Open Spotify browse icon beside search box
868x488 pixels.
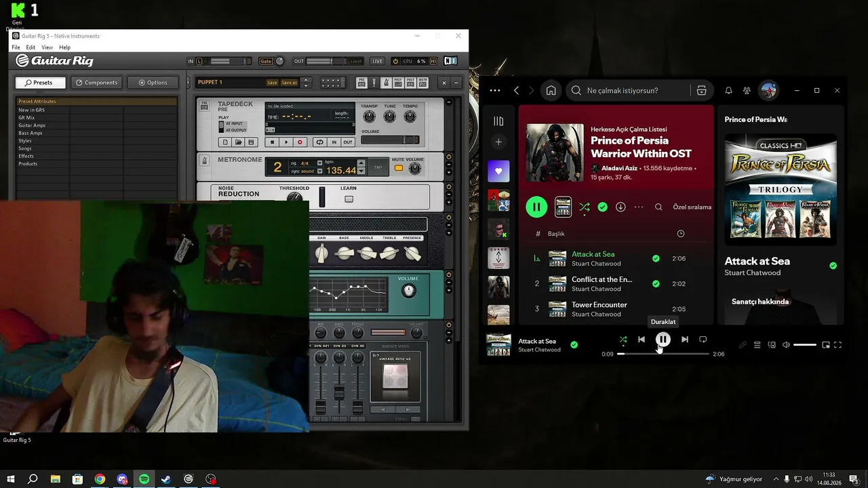coord(701,90)
